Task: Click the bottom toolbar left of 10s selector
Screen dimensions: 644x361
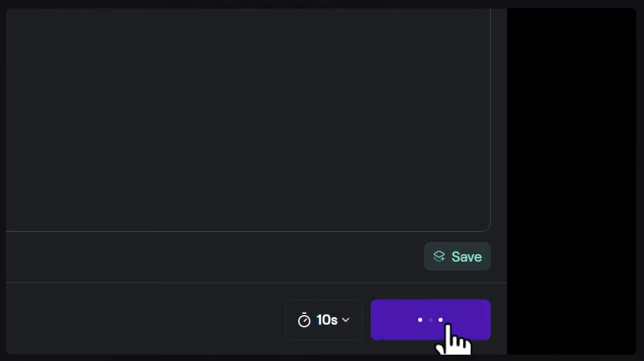Action: point(146,320)
